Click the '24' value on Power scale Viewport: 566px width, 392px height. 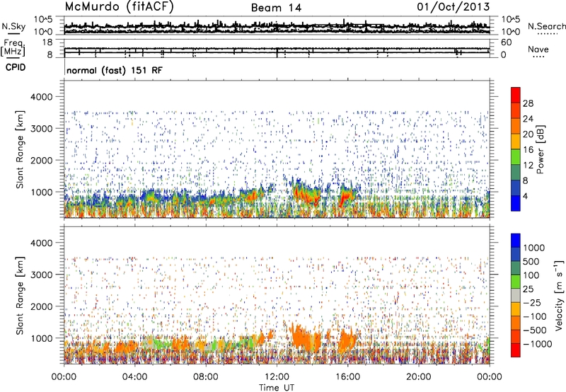pyautogui.click(x=528, y=119)
